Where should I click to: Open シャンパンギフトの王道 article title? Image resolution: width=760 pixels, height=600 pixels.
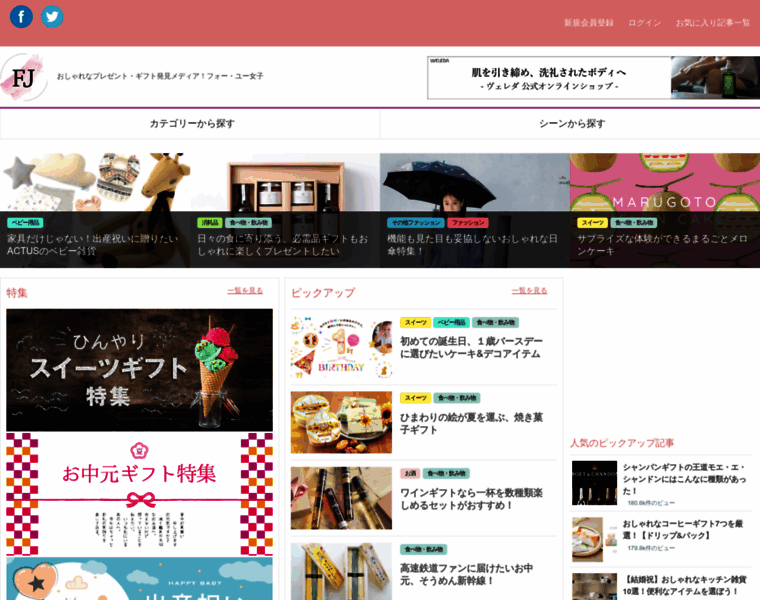[684, 479]
